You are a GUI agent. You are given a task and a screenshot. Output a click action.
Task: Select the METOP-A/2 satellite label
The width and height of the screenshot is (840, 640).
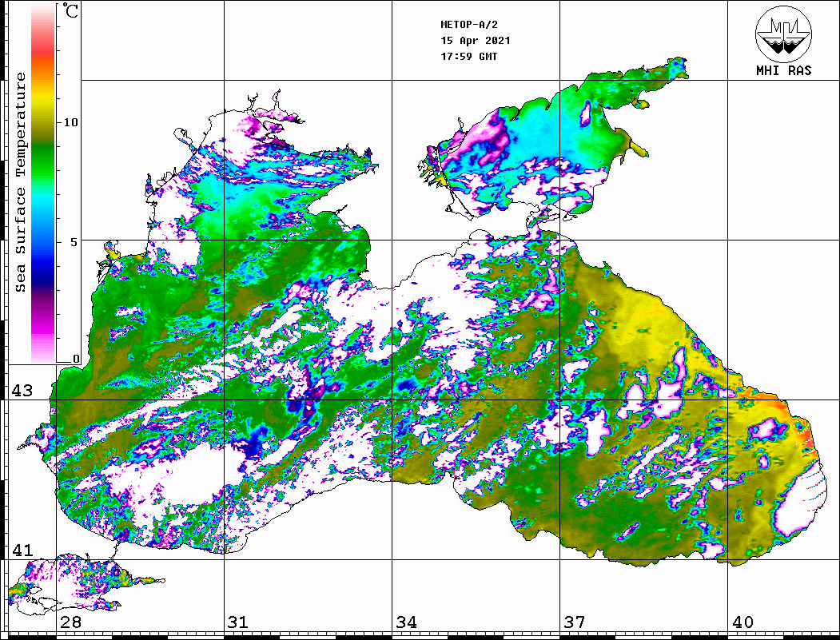pyautogui.click(x=470, y=25)
